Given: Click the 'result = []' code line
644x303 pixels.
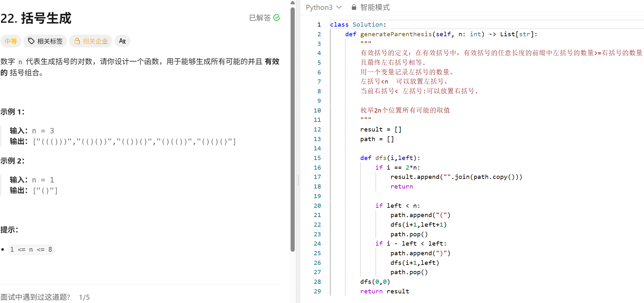Looking at the screenshot, I should pyautogui.click(x=381, y=130).
